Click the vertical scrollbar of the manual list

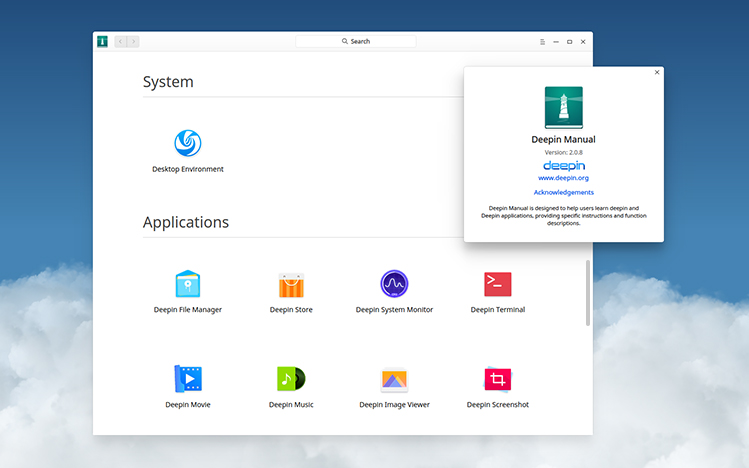pos(588,290)
